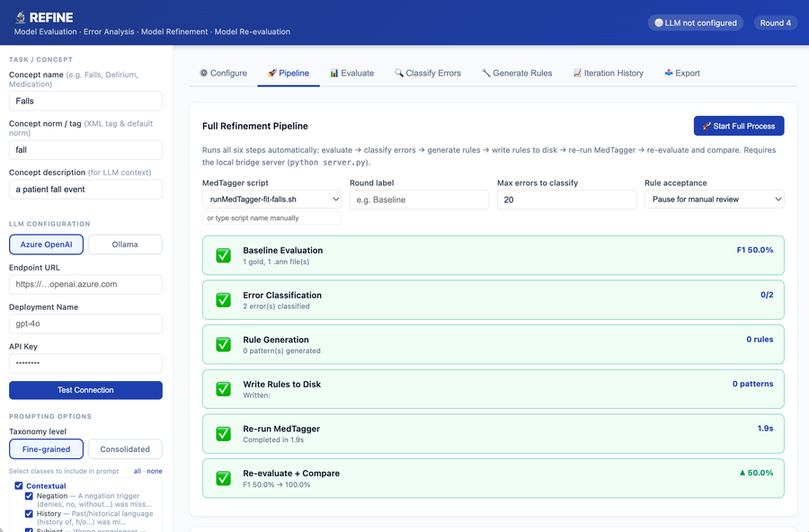This screenshot has width=809, height=532.
Task: Click the Test Connection button
Action: click(85, 390)
